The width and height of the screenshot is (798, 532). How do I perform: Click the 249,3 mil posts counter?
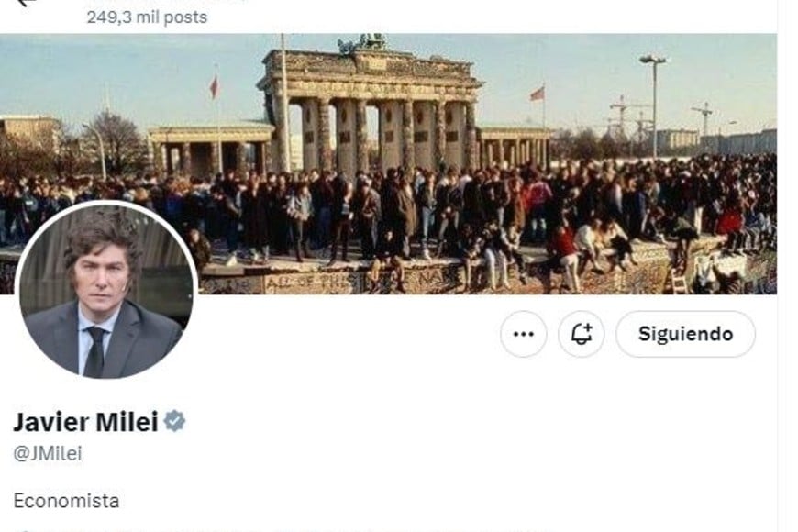(147, 17)
